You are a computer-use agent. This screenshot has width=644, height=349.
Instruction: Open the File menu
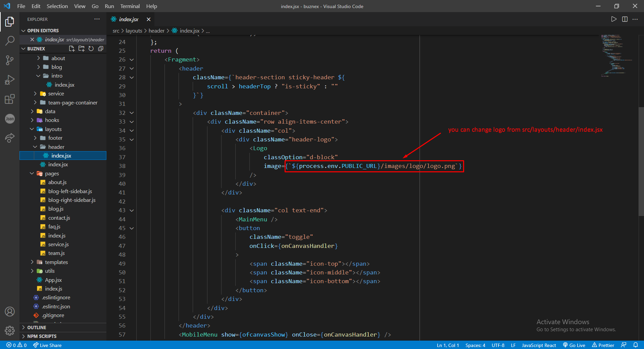pos(21,6)
